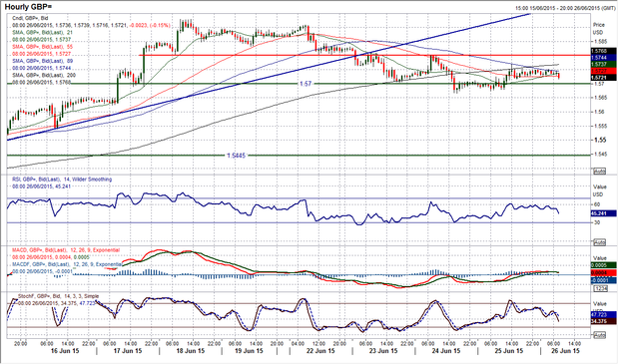618x364 pixels.
Task: Click the MACD Exponential legend label
Action: [66, 250]
